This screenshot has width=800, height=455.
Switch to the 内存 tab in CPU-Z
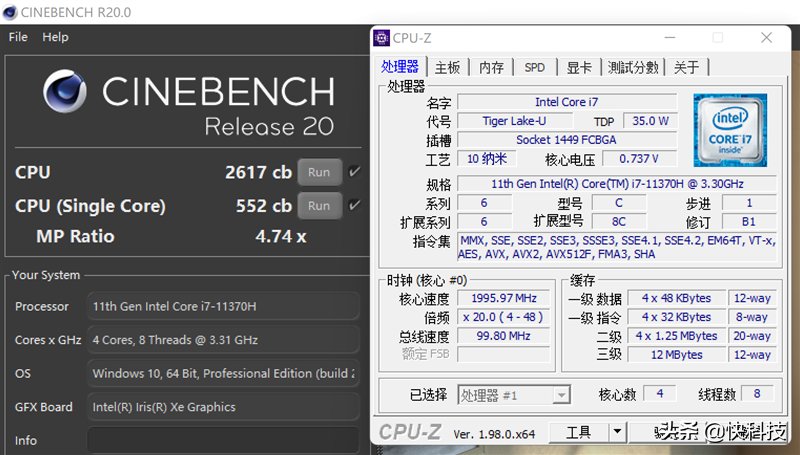(491, 67)
